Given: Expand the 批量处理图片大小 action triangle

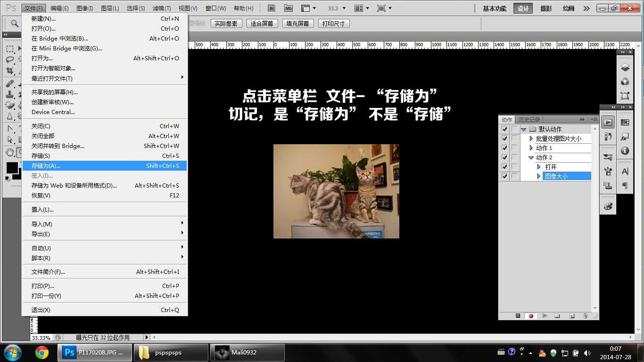Looking at the screenshot, I should tap(531, 139).
